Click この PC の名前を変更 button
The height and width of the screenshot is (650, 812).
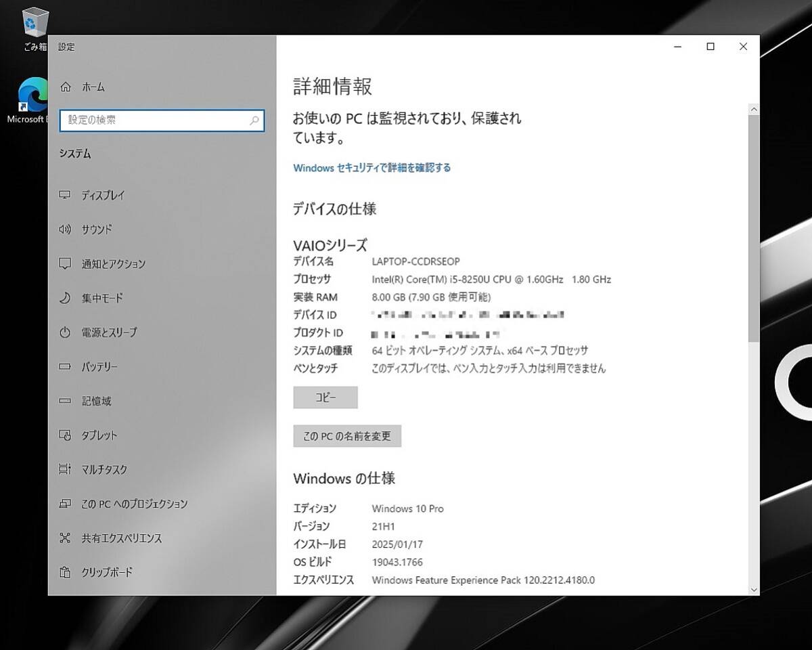(x=347, y=436)
